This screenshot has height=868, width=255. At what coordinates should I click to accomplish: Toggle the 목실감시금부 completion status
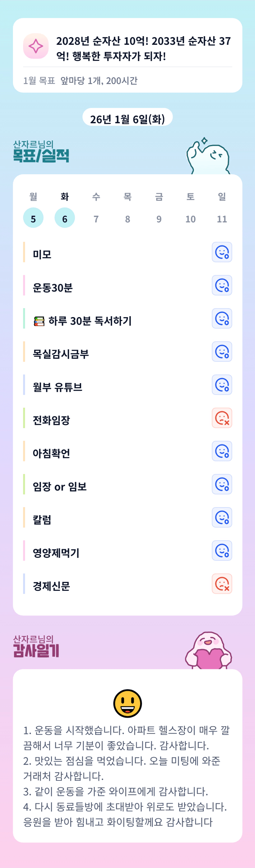pyautogui.click(x=222, y=351)
